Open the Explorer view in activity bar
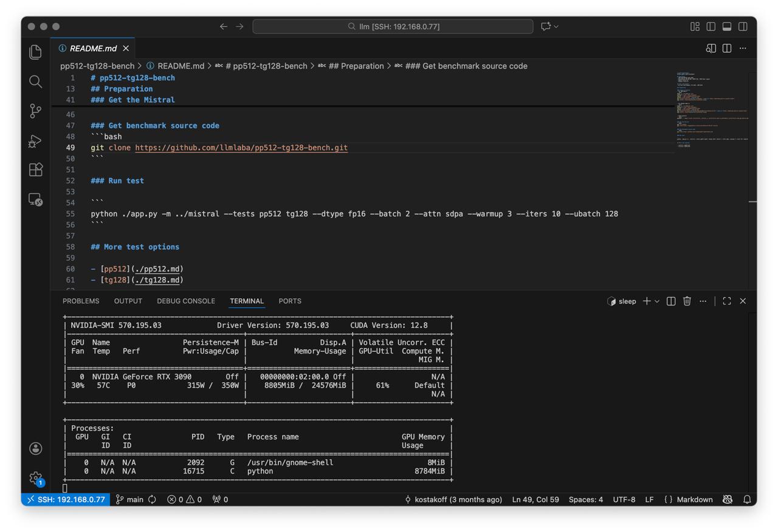The image size is (778, 532). click(35, 52)
